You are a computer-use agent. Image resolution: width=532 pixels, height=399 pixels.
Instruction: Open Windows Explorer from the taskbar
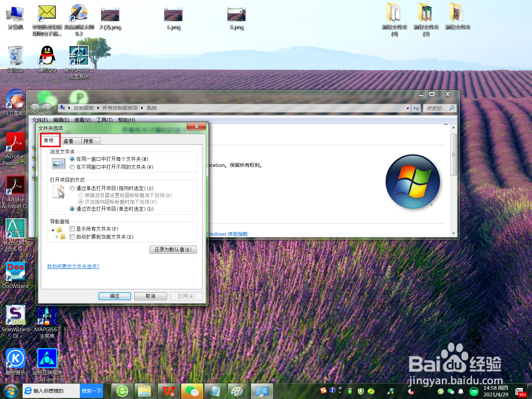tap(145, 391)
